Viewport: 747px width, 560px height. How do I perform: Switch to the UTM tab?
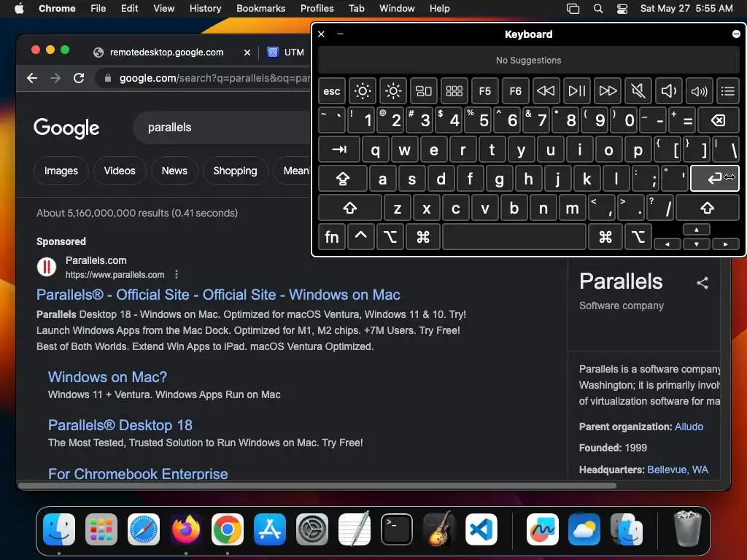pos(286,52)
